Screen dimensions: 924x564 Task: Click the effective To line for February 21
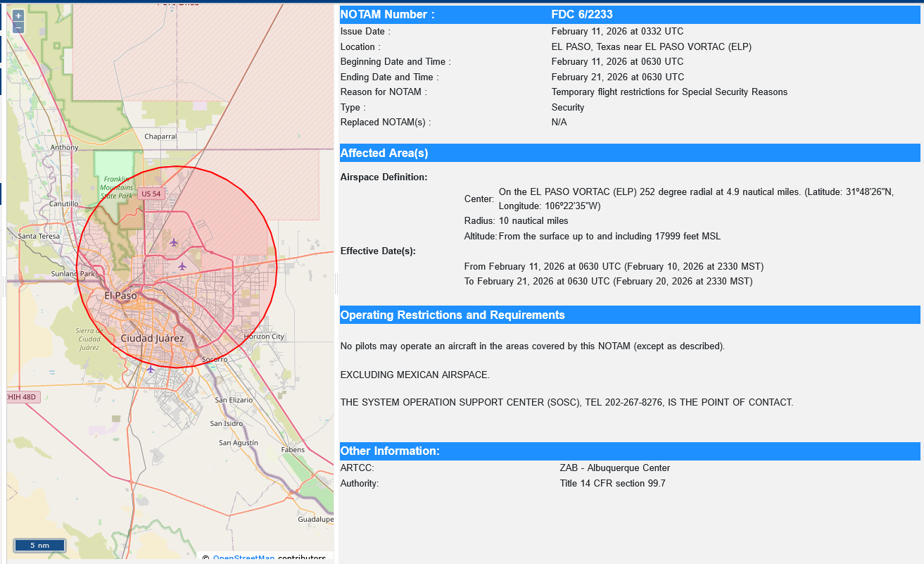point(608,282)
